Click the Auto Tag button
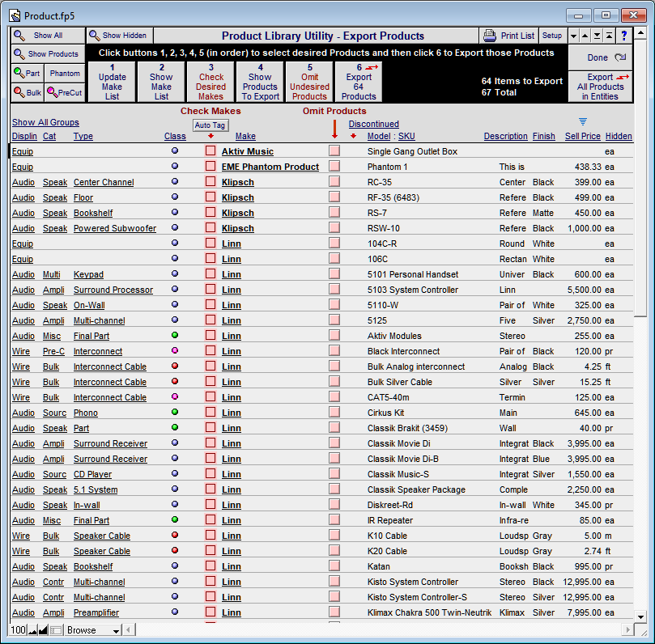The height and width of the screenshot is (644, 655). 211,125
